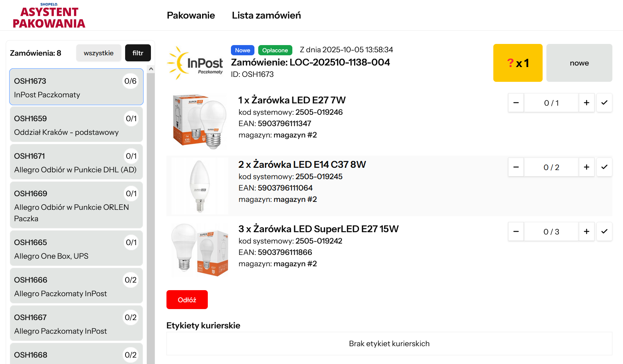Go to Lista zamówień

pos(266,16)
